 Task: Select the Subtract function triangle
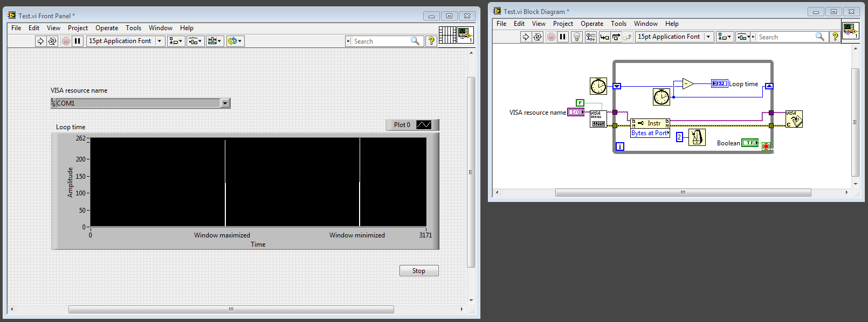[688, 83]
